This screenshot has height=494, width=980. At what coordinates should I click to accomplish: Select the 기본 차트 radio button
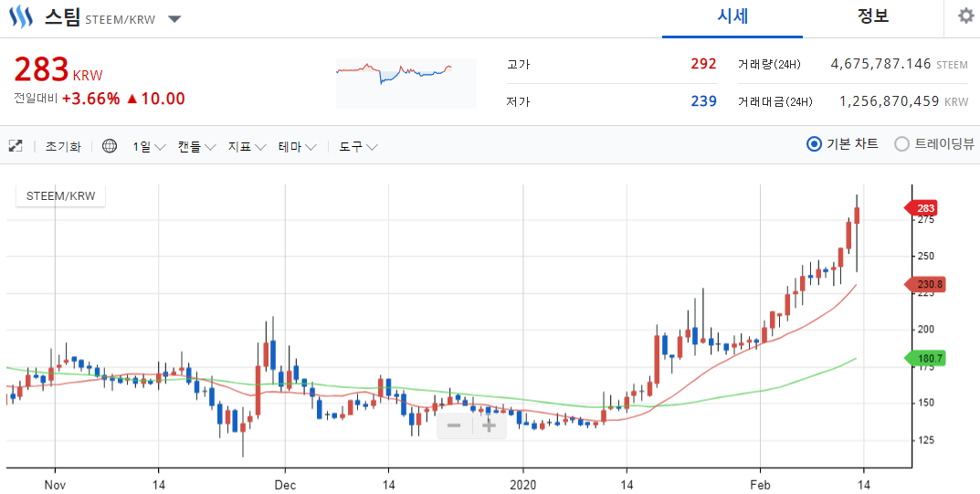(x=814, y=145)
